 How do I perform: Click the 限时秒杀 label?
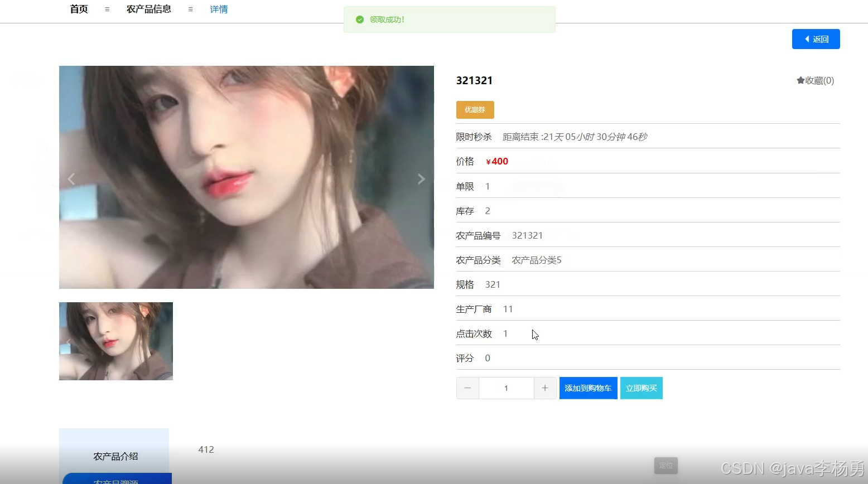click(x=474, y=137)
